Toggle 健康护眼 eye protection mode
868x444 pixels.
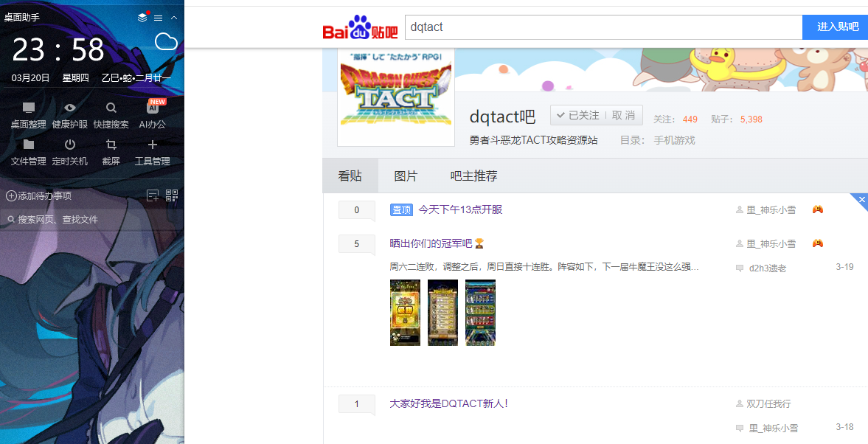click(x=70, y=116)
